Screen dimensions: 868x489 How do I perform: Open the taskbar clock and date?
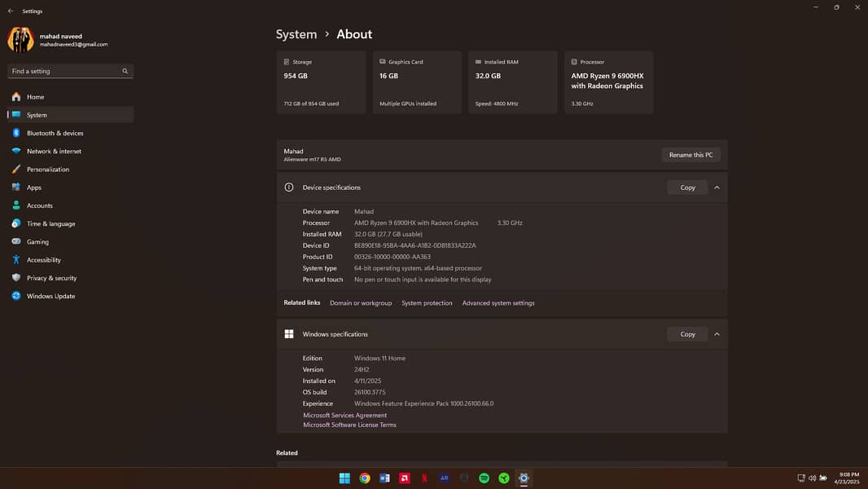[x=848, y=478]
